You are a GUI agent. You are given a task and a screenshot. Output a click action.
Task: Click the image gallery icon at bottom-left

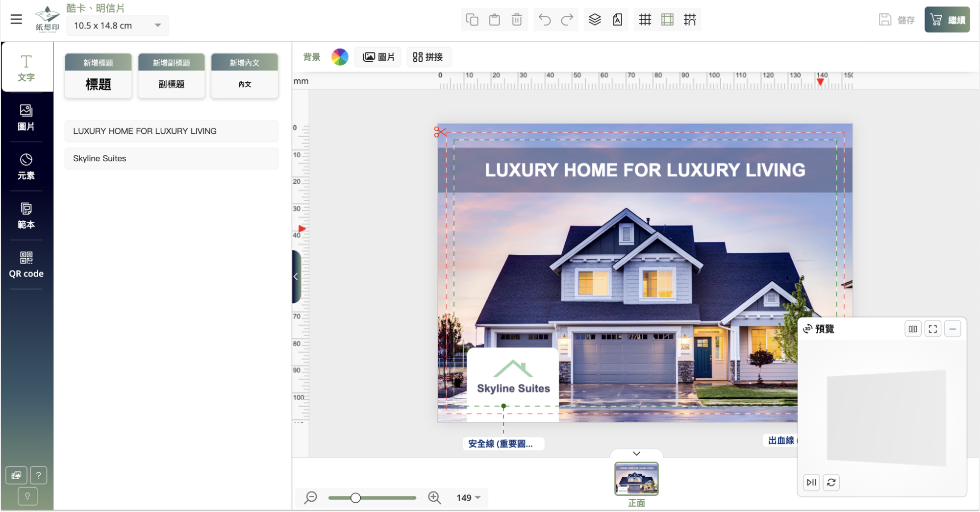pyautogui.click(x=16, y=475)
